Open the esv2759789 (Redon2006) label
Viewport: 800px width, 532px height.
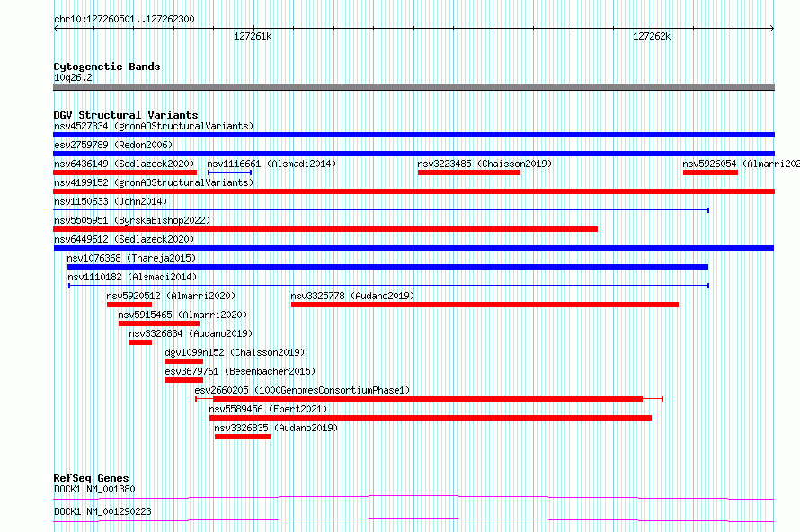113,145
